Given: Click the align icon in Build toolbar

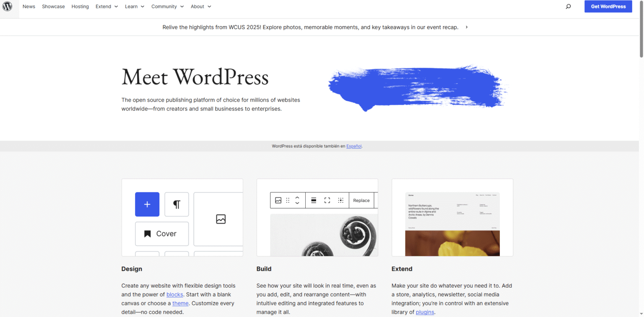Looking at the screenshot, I should click(x=314, y=200).
